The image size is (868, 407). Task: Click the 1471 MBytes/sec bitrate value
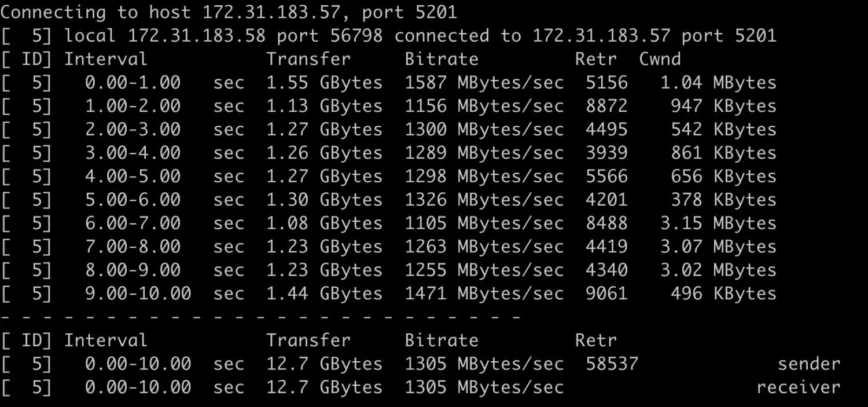coord(484,294)
